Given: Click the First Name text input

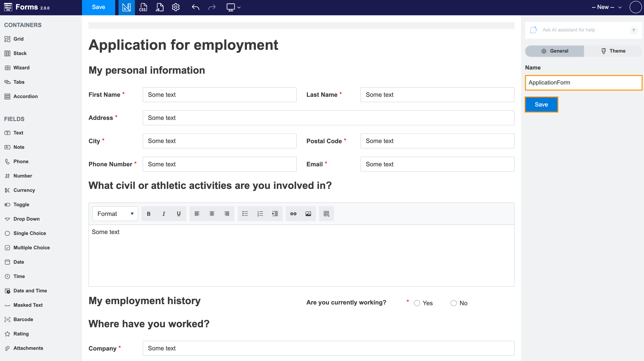Looking at the screenshot, I should pos(220,95).
